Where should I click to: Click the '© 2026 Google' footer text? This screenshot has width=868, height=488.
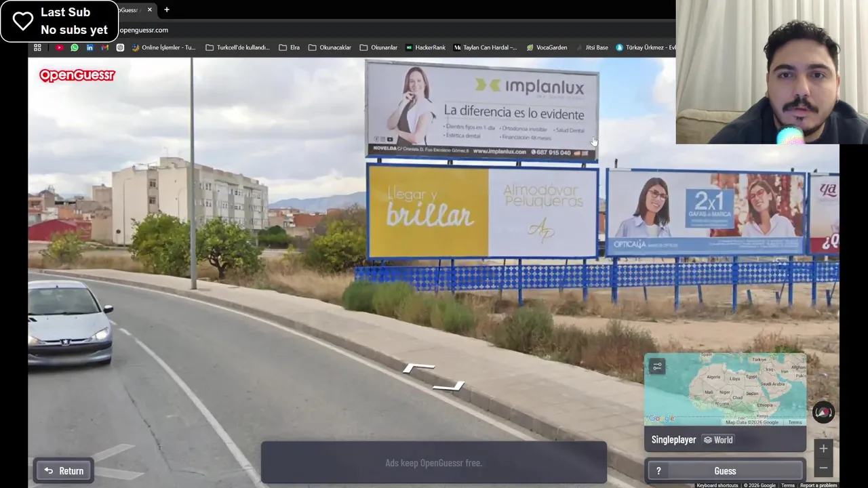tap(759, 485)
